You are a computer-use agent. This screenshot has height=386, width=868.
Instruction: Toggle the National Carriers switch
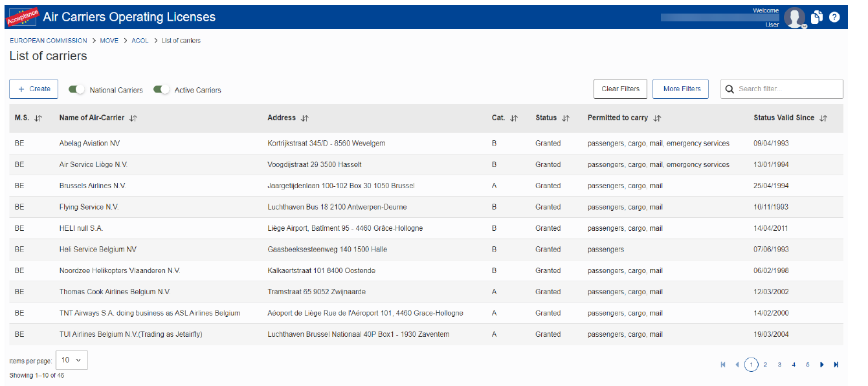[x=77, y=90]
